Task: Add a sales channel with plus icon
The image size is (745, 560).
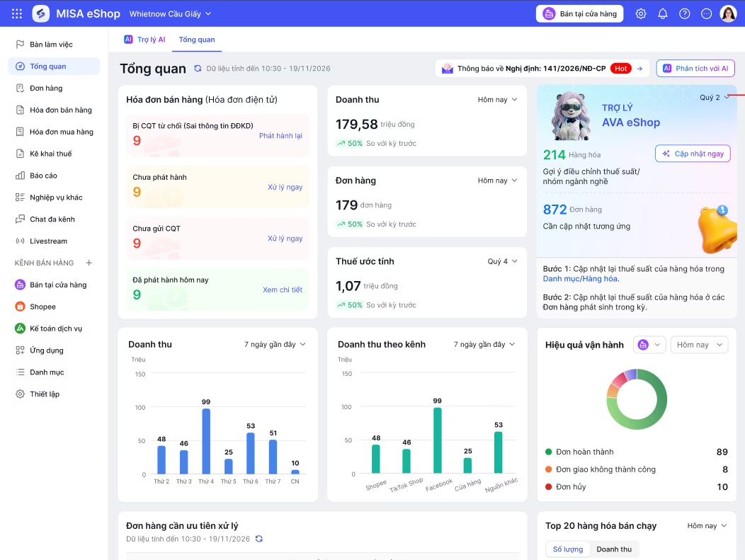Action: point(89,263)
